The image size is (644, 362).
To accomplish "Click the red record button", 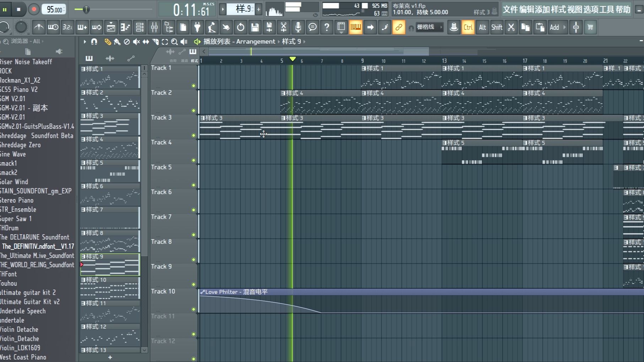I will coord(34,9).
